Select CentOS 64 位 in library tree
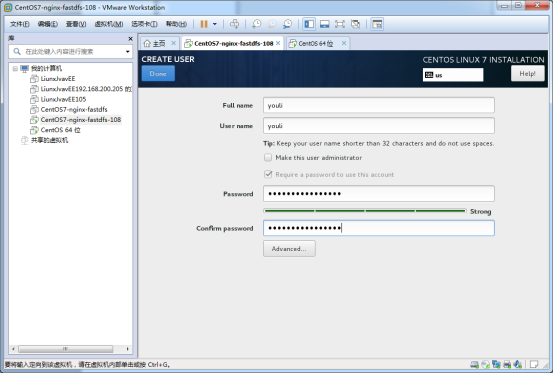This screenshot has width=553, height=373. 60,130
